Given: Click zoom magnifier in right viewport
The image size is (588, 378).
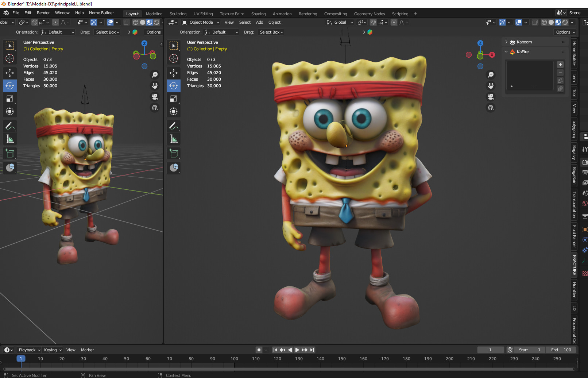Looking at the screenshot, I should (x=491, y=75).
